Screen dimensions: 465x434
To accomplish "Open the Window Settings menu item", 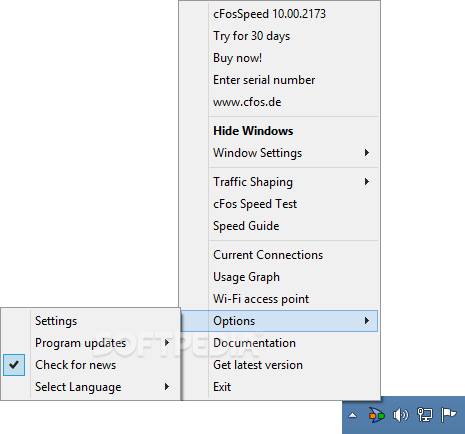I will tap(279, 153).
